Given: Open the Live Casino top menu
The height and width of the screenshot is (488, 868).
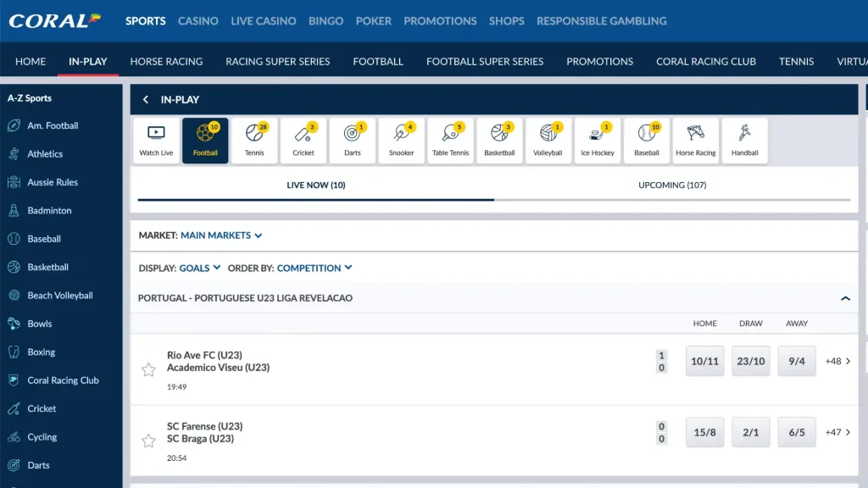Looking at the screenshot, I should pos(264,21).
